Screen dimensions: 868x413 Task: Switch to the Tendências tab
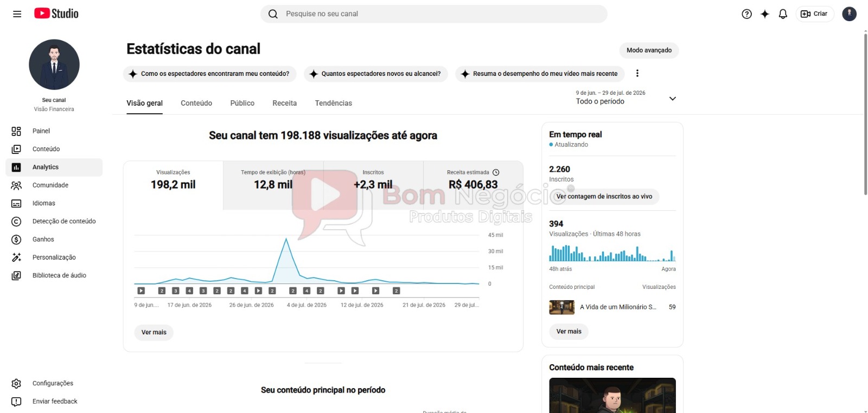[334, 103]
